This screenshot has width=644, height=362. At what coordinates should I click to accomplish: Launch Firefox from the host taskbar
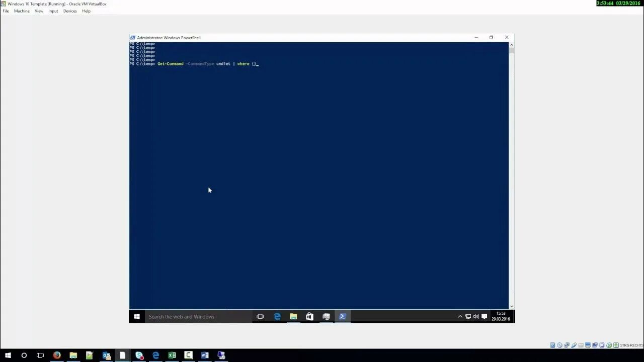click(57, 355)
